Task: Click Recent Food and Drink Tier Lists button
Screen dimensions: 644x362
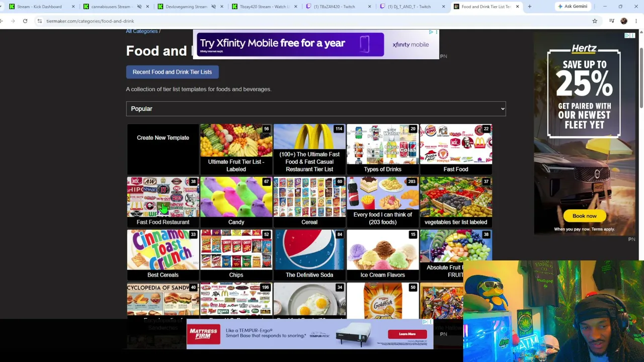Action: tap(172, 72)
